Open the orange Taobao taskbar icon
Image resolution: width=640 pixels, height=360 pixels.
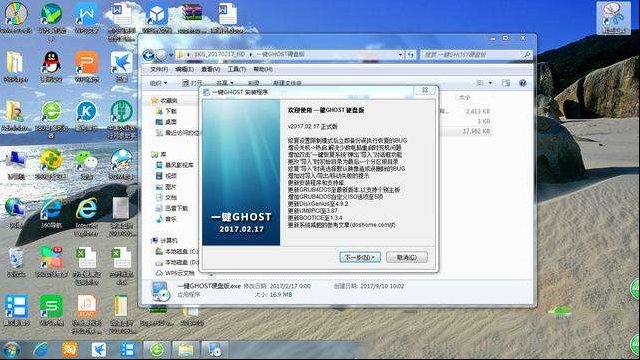70,350
